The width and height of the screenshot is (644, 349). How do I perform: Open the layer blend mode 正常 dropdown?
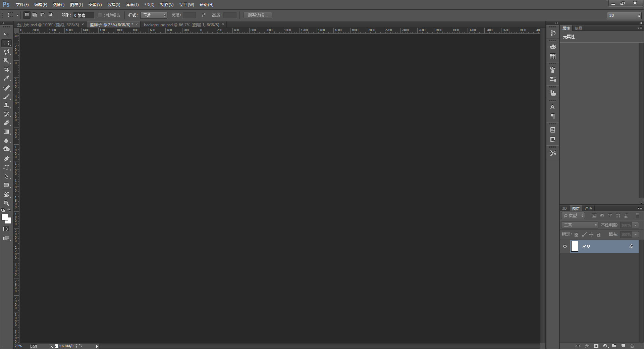pos(580,225)
